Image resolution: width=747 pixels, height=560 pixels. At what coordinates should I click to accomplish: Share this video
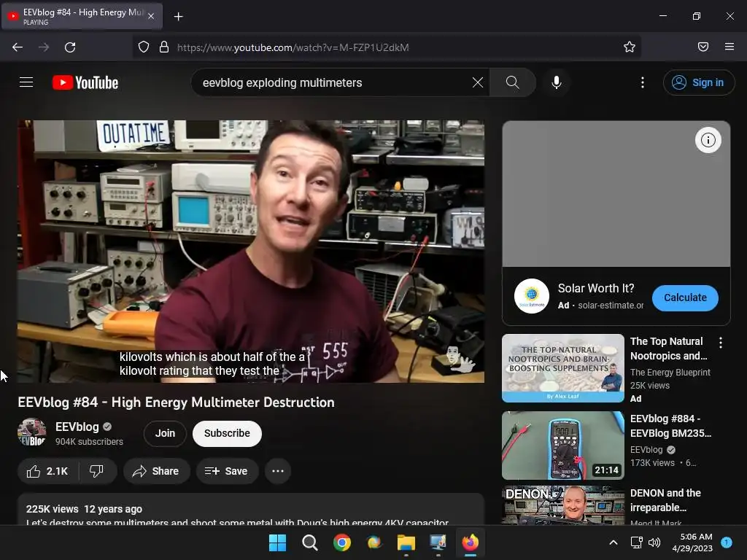tap(156, 471)
